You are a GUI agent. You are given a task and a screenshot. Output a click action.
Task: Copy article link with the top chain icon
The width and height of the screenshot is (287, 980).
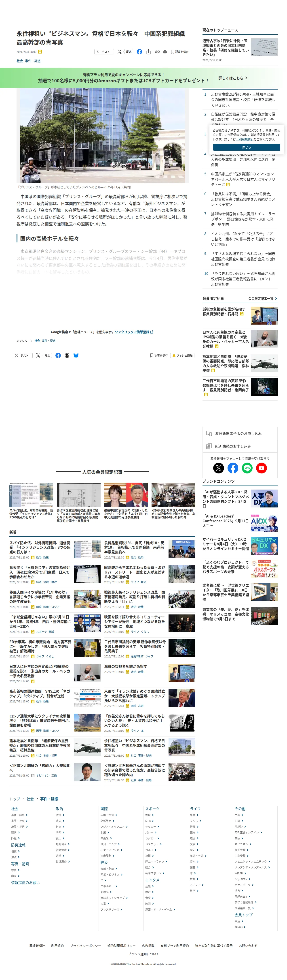pos(157,52)
